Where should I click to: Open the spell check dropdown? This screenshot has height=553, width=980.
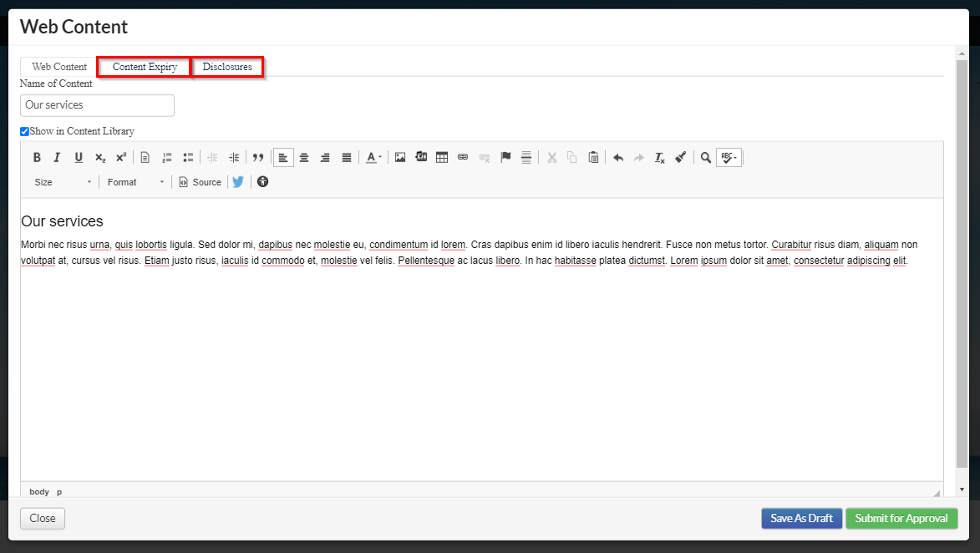pos(729,158)
